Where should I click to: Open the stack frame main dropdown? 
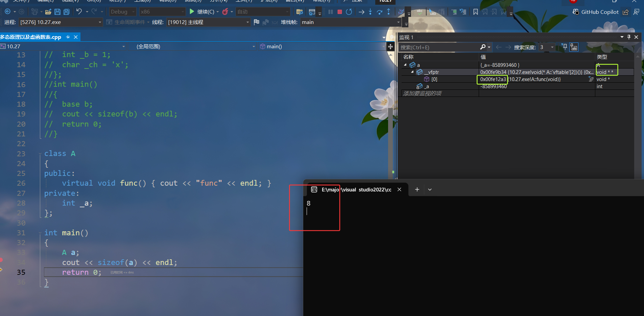351,22
